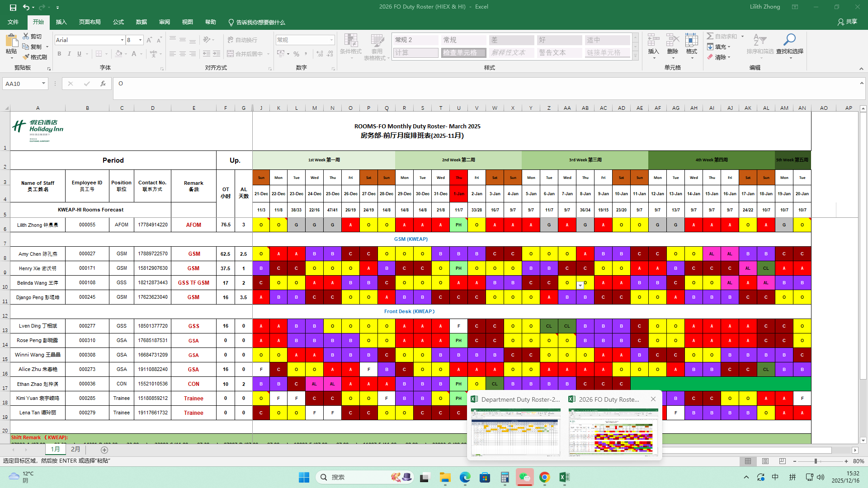Click the Insert Function fx icon

coord(103,84)
